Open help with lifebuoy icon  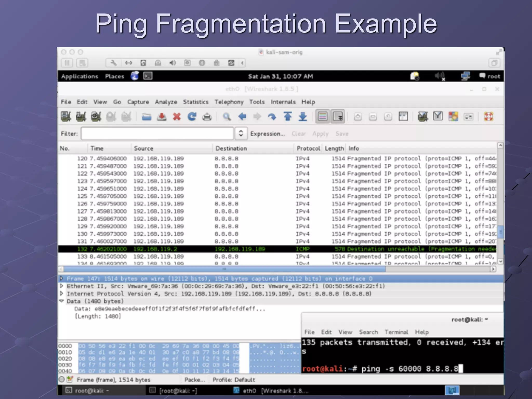click(x=488, y=116)
